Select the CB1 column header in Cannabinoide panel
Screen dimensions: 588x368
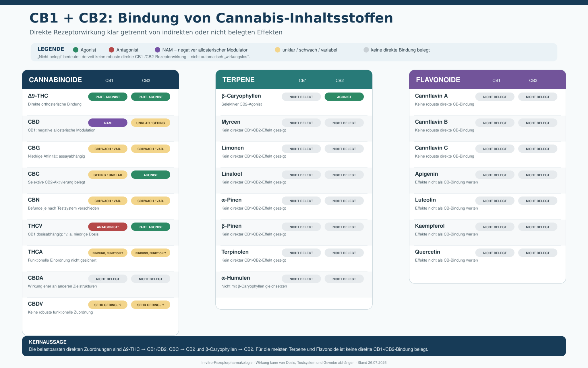pos(109,80)
